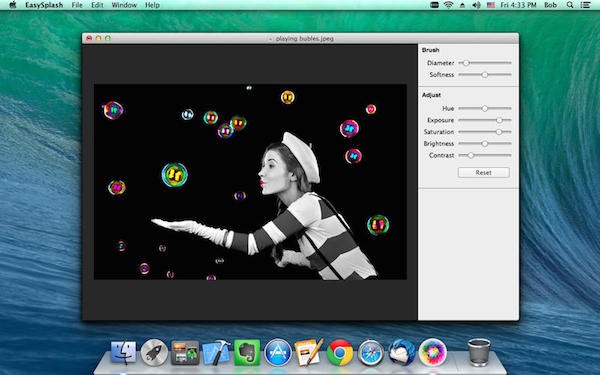
Task: Click the large yellow-green bubble in image
Action: (x=174, y=175)
